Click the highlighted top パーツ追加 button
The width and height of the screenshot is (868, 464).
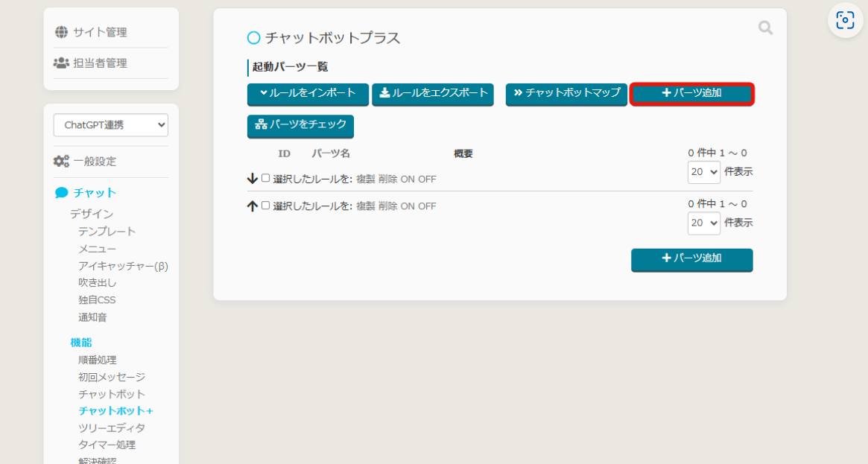pos(691,94)
